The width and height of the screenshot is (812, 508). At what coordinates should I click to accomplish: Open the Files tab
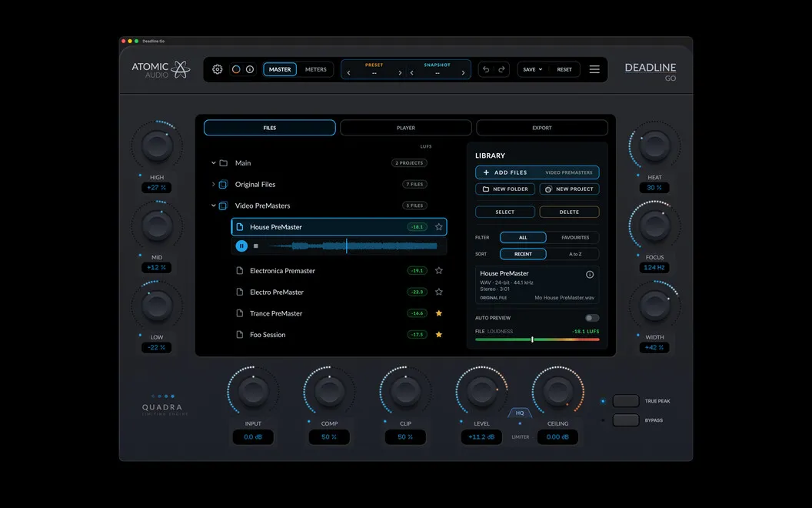[270, 128]
